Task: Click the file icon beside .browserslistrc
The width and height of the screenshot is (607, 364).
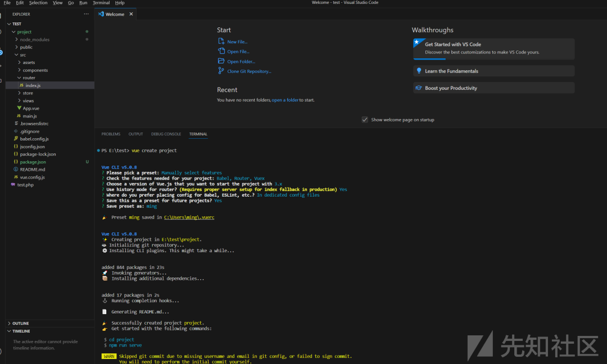Action: click(x=16, y=123)
